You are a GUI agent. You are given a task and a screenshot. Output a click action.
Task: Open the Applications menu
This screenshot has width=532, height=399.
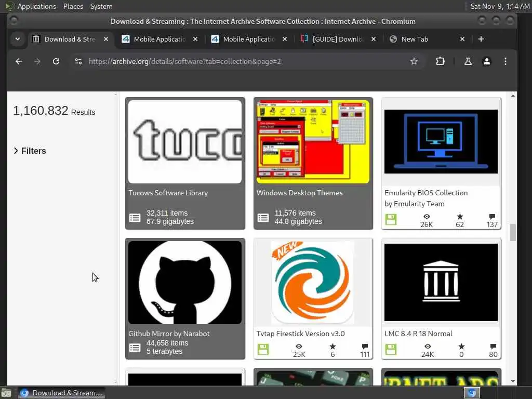coord(37,6)
